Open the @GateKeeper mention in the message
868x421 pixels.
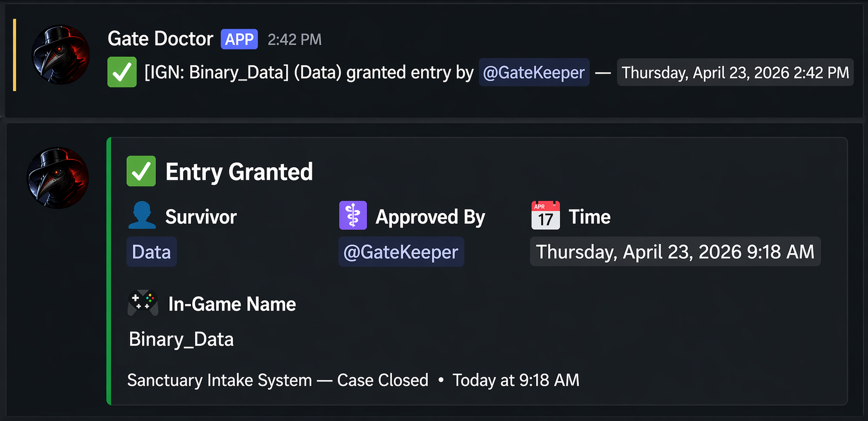click(534, 72)
